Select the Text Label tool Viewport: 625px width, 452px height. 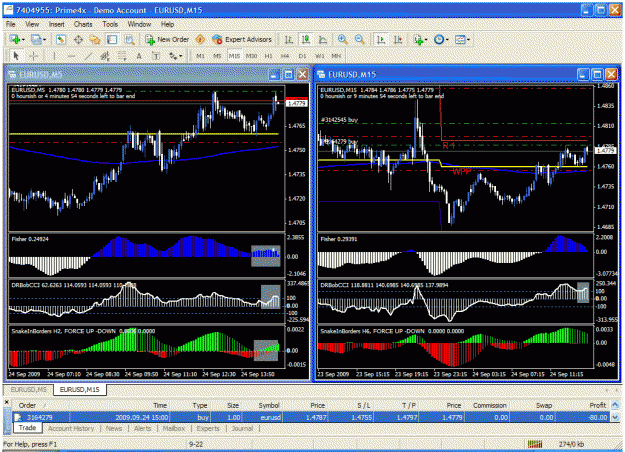(x=156, y=56)
